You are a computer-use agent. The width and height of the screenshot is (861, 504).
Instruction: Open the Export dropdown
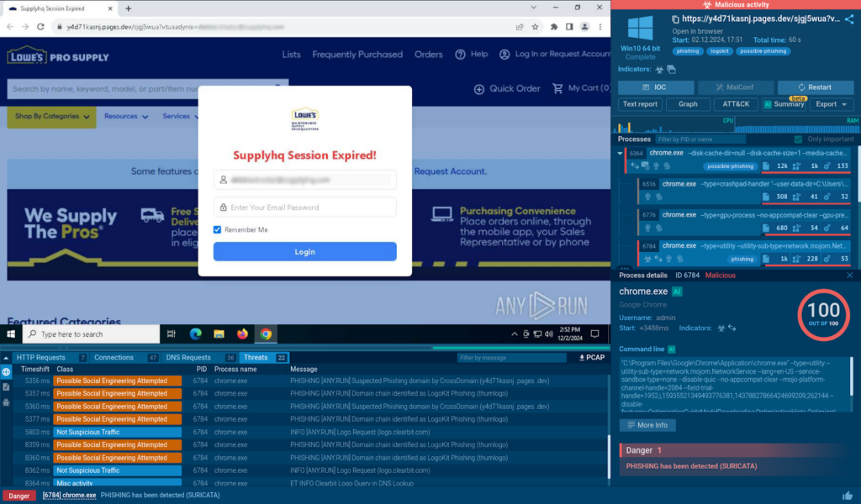[831, 104]
